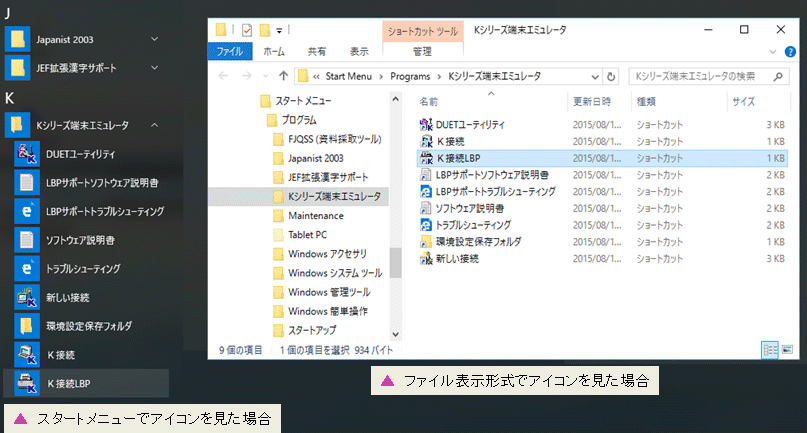Open the 管理 ribbon tab

[423, 51]
